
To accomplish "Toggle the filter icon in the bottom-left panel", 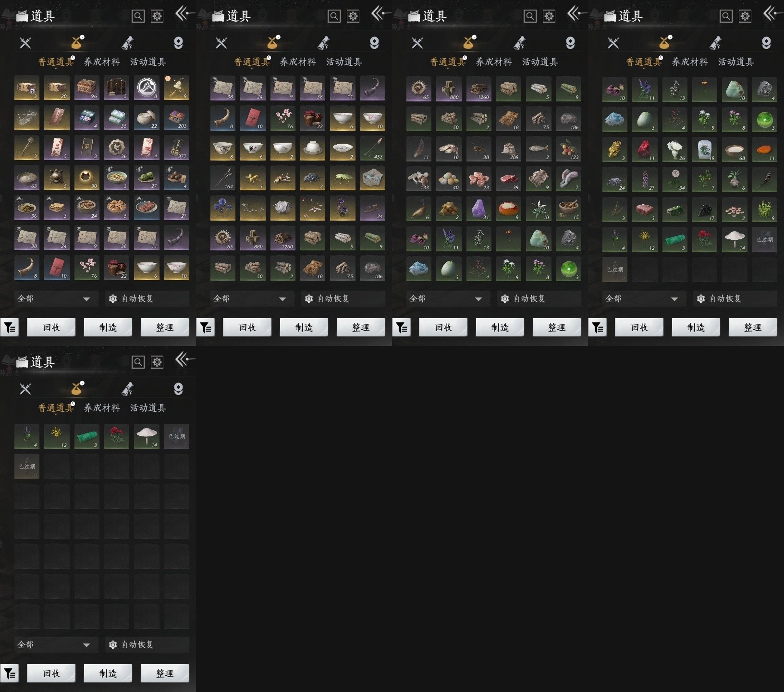I will click(10, 674).
